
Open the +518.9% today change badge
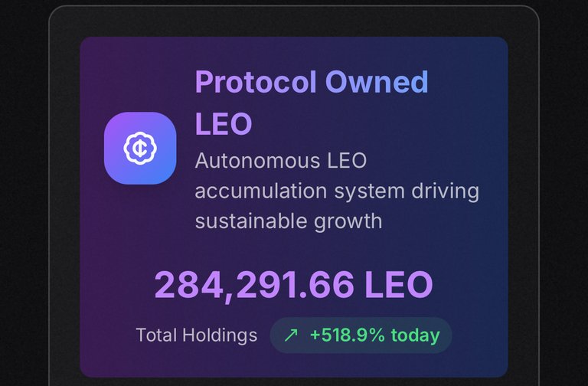[x=361, y=335]
